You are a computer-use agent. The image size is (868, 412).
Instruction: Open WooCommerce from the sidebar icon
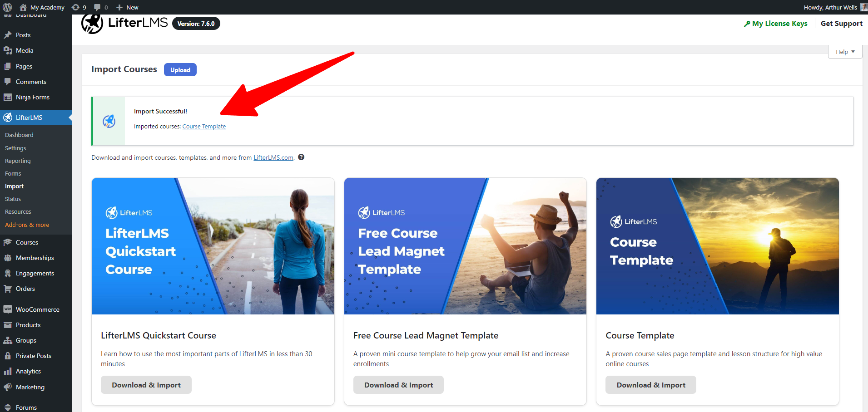point(8,309)
